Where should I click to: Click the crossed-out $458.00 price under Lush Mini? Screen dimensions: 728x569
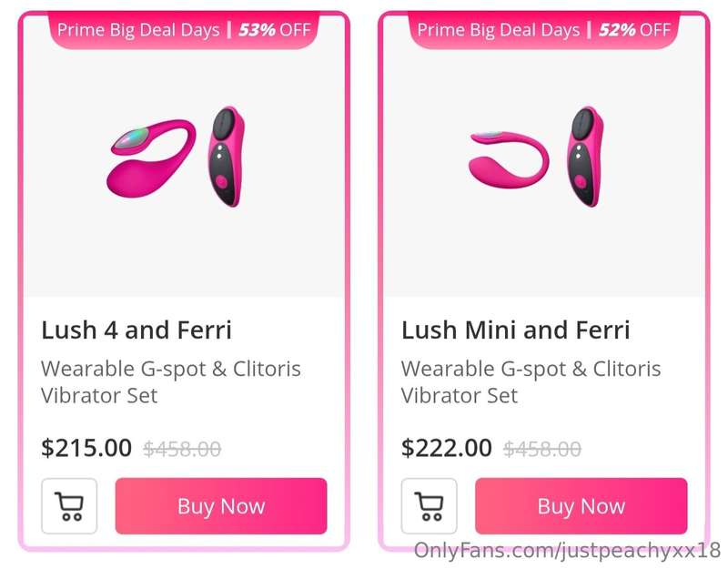(x=542, y=449)
